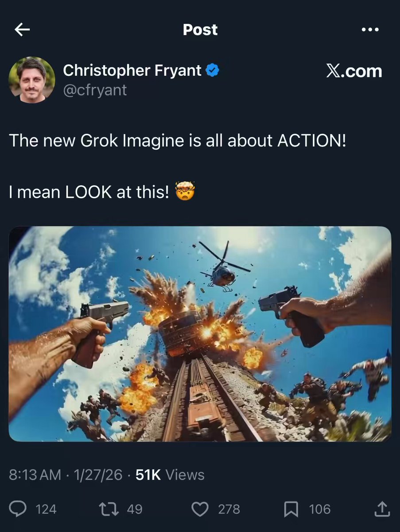Screen dimensions: 400x532
Task: Click the Christopher Fryant display name
Action: click(132, 70)
